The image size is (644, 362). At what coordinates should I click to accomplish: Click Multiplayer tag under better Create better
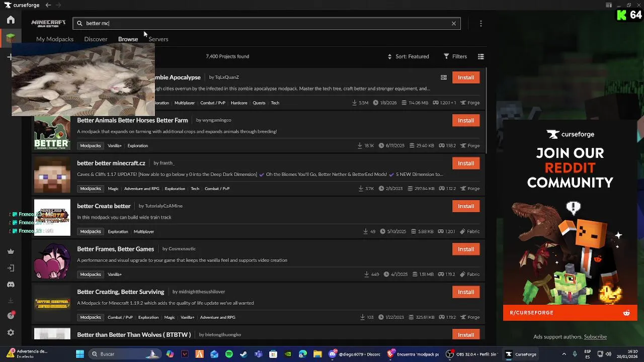(144, 232)
